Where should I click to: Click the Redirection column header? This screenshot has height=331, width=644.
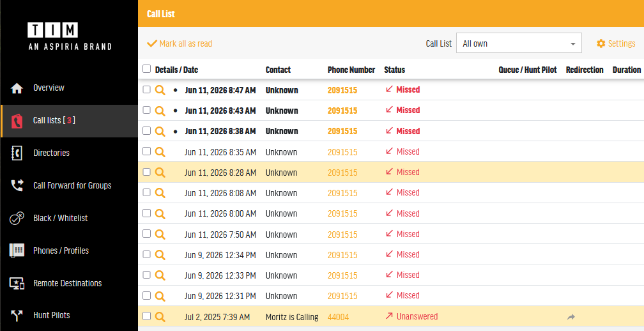click(585, 70)
